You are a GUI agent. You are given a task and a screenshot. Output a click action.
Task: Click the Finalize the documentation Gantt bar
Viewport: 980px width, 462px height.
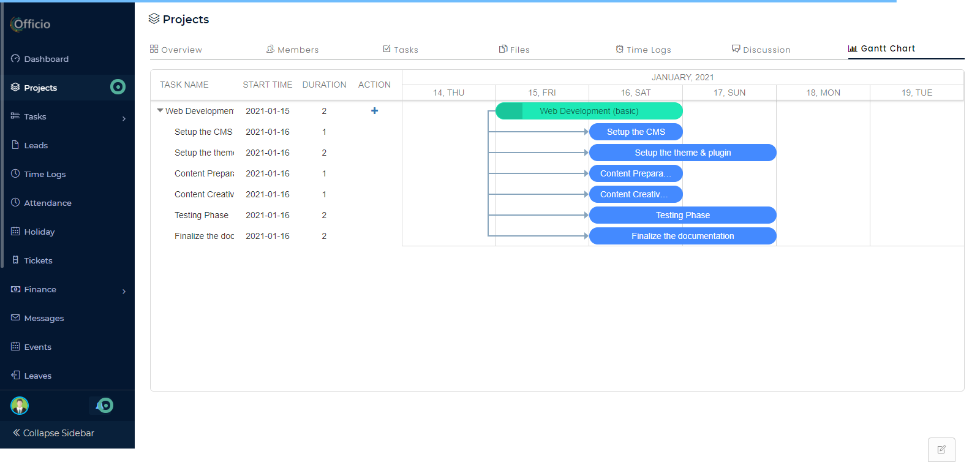point(683,236)
